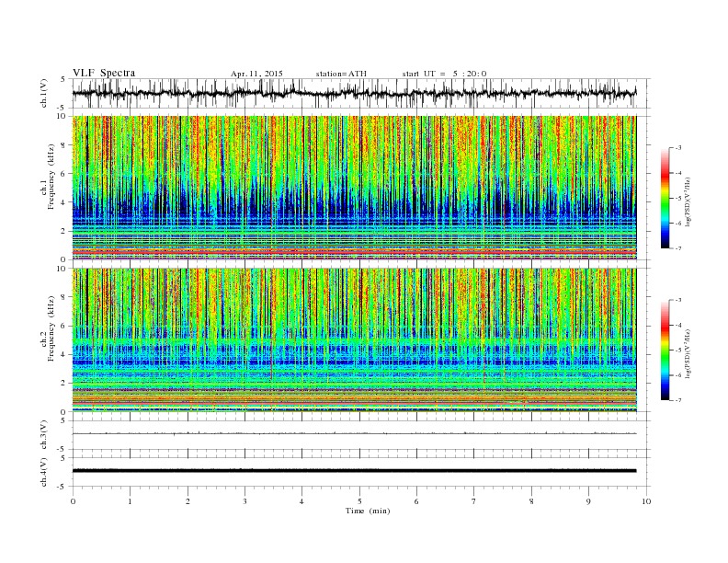Click inside the ch.2 spectrogram panel
The width and height of the screenshot is (728, 563).
354,340
